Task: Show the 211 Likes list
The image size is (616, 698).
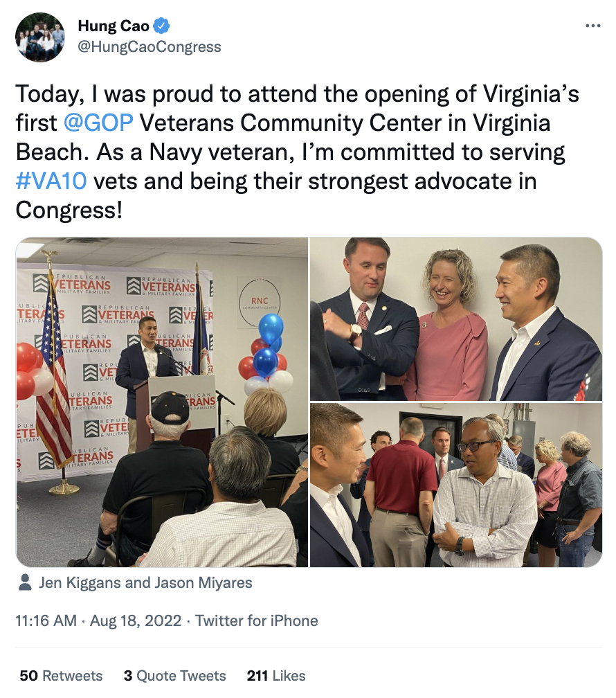Action: (276, 676)
